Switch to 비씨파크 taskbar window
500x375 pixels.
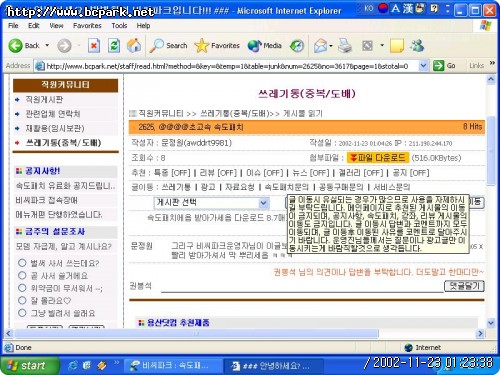click(x=173, y=366)
